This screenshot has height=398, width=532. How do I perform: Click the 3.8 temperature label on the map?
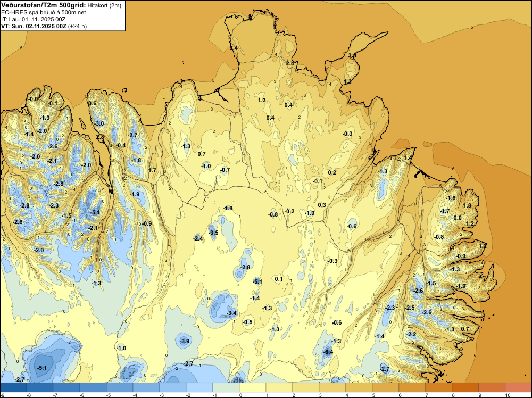352,55
